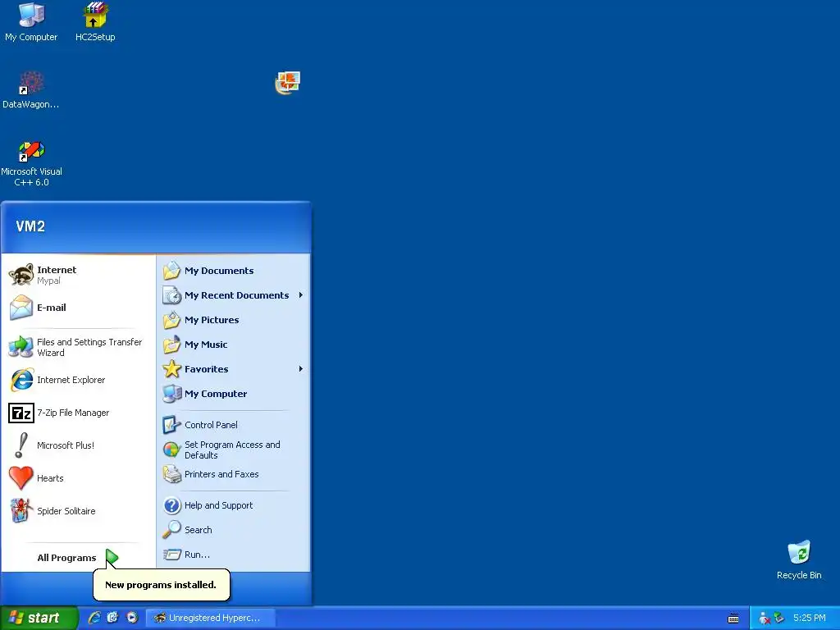Open My Music folder
The height and width of the screenshot is (630, 840).
tap(234, 345)
